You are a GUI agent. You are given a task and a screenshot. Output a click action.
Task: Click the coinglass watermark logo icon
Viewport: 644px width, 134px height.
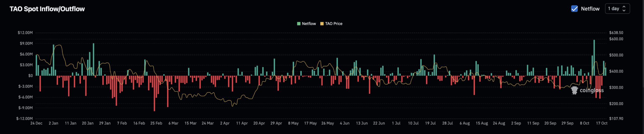pos(574,90)
